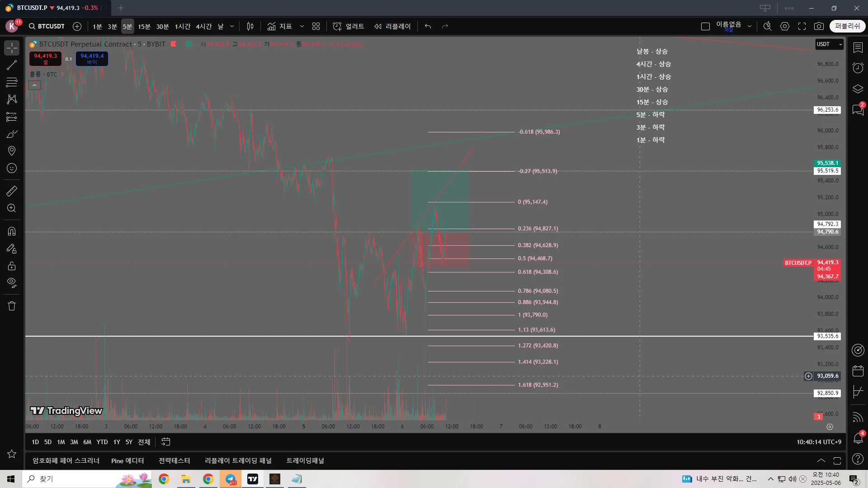Screen dimensions: 868x488
Task: Select the trend line drawing tool
Action: (12, 65)
